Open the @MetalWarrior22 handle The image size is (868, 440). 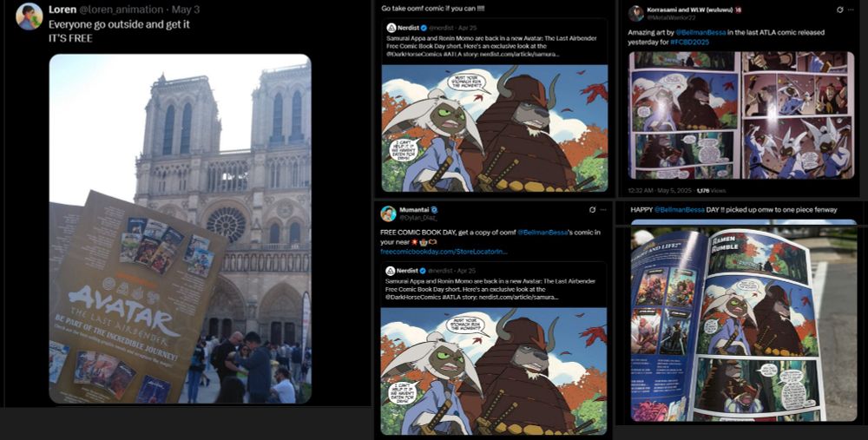[672, 18]
